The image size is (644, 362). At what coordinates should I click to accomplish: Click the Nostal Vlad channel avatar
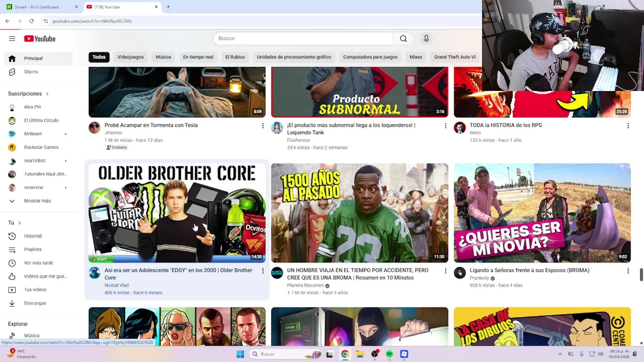click(95, 273)
